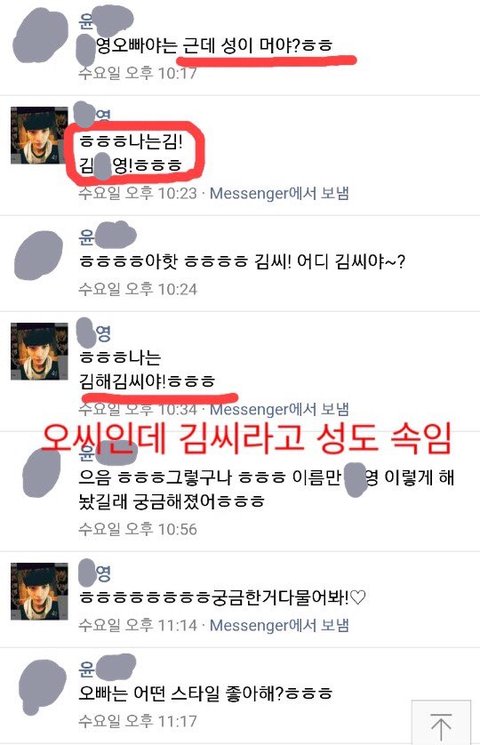
Task: Click timestamp 수요일 오후 10:24
Action: click(137, 289)
